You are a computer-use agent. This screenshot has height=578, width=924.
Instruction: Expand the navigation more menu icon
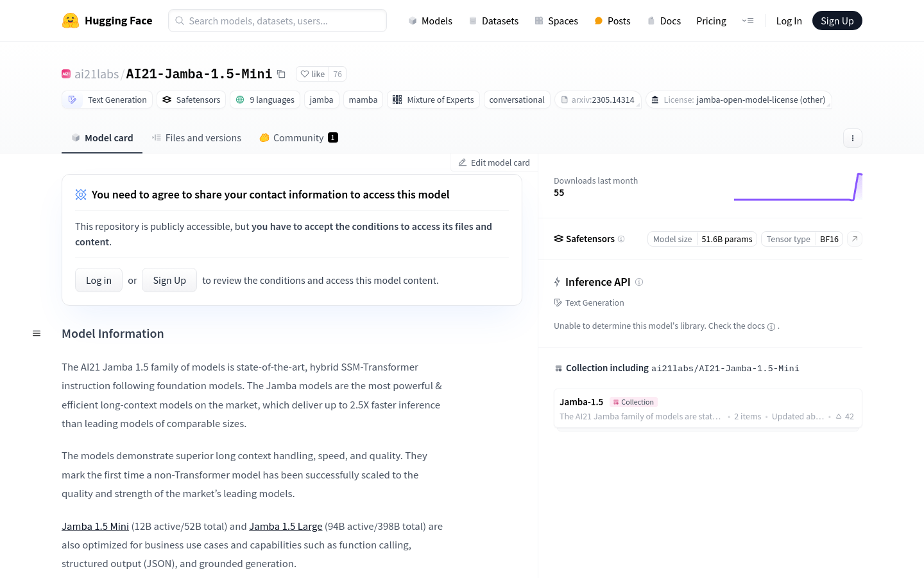(x=748, y=21)
